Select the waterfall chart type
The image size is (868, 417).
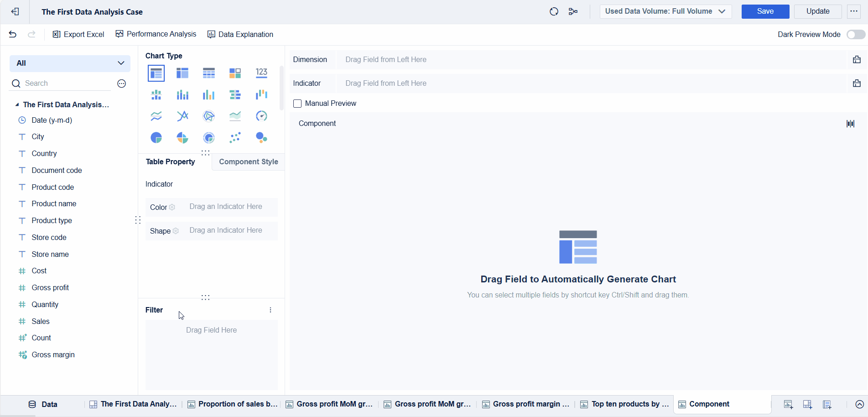261,94
